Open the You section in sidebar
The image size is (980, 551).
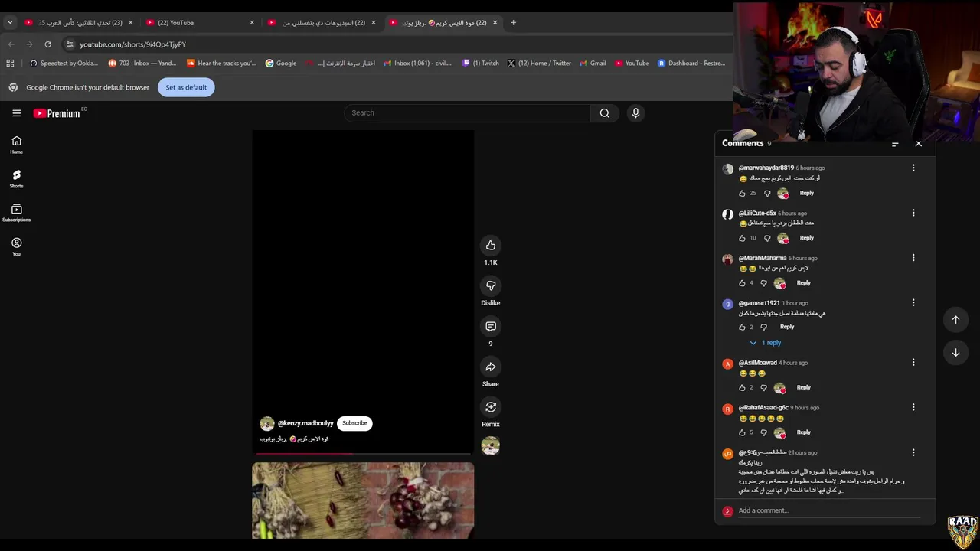coord(16,246)
